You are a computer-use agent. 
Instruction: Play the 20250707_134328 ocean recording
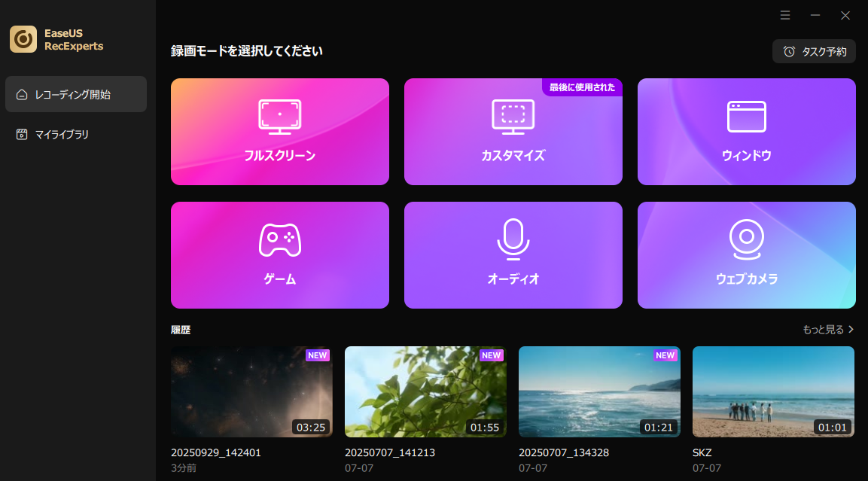click(x=599, y=391)
